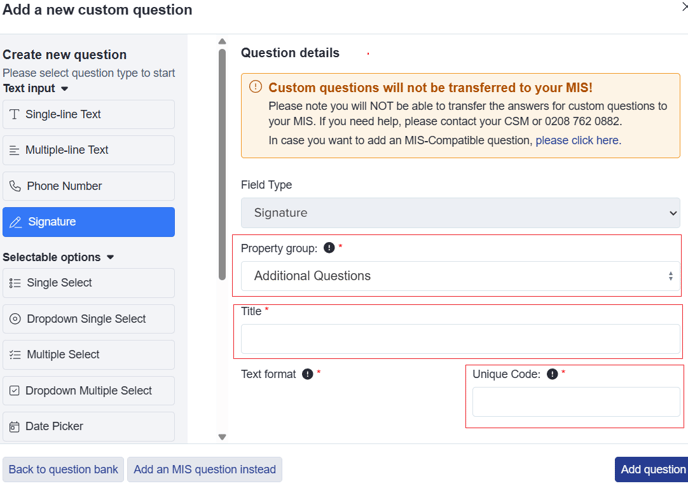Click the Add question button

tap(652, 469)
